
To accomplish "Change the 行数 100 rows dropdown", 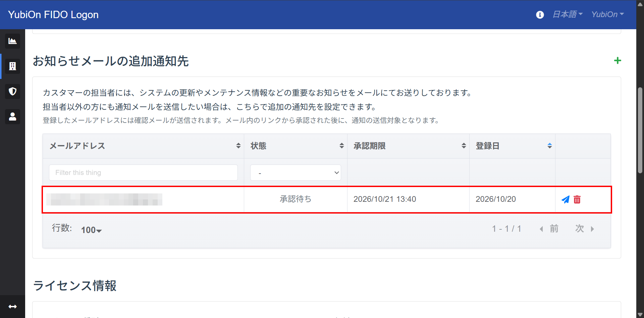I will pyautogui.click(x=91, y=230).
